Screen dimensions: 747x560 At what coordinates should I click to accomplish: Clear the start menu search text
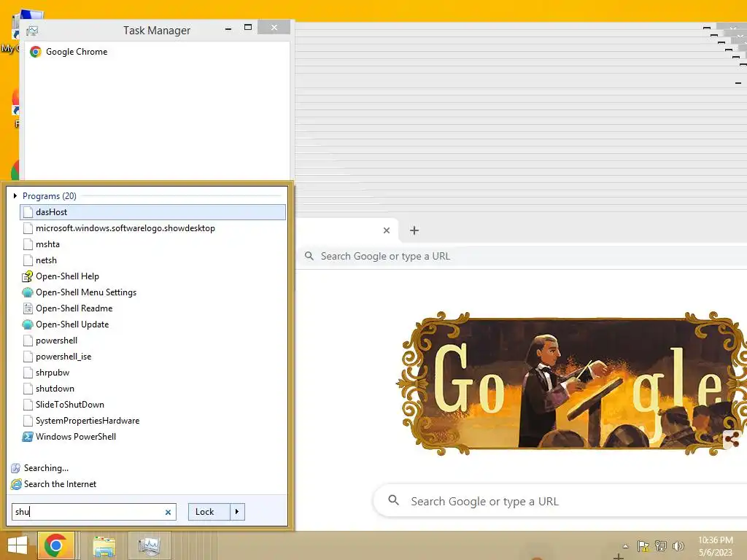[168, 512]
